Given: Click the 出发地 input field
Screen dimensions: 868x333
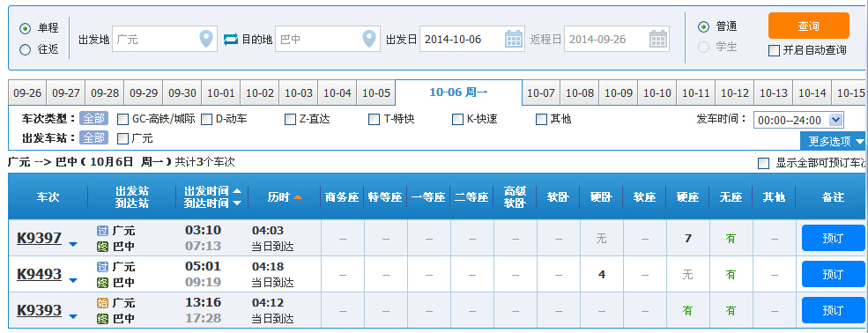Looking at the screenshot, I should (x=164, y=40).
